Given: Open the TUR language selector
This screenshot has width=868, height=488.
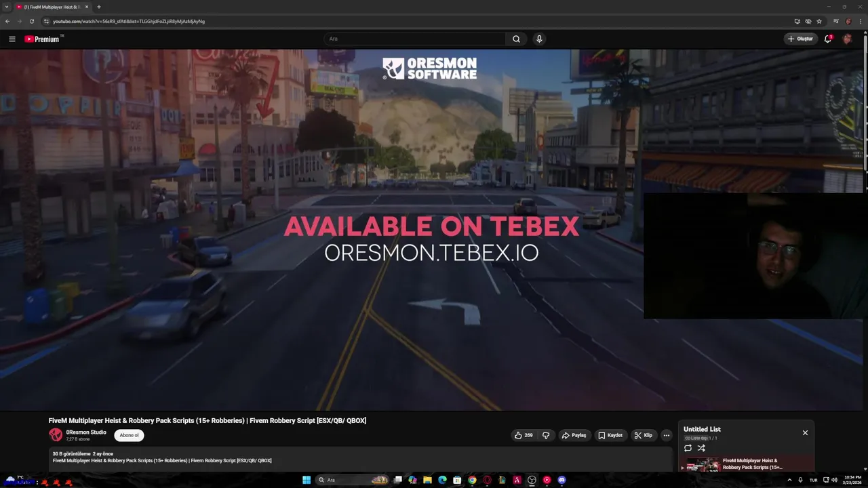Looking at the screenshot, I should (813, 480).
